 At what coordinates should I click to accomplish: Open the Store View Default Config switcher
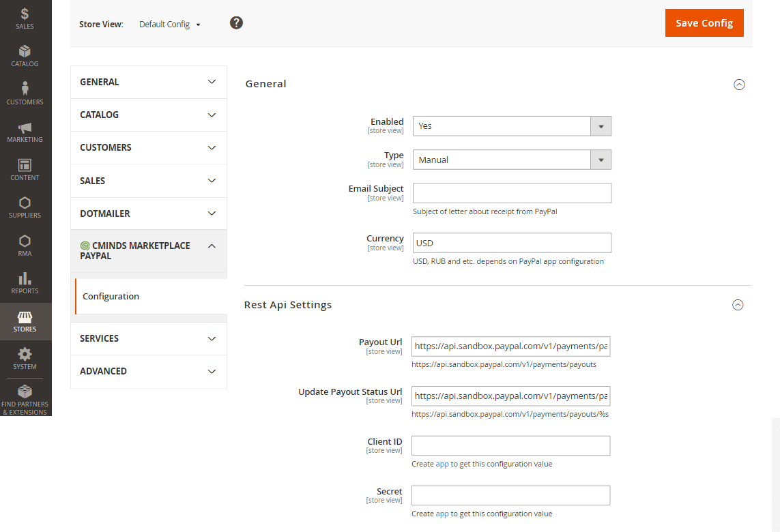click(170, 25)
